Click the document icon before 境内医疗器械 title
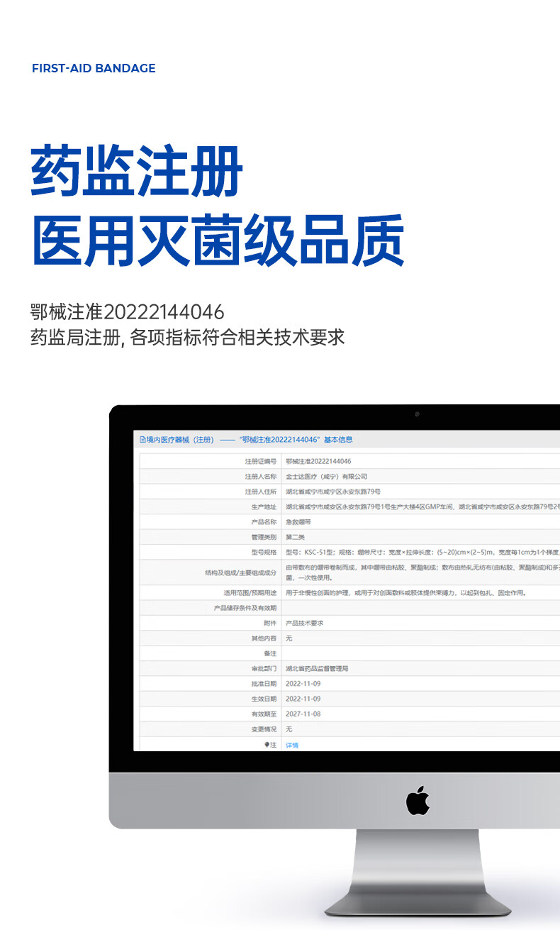The height and width of the screenshot is (930, 560). [142, 440]
